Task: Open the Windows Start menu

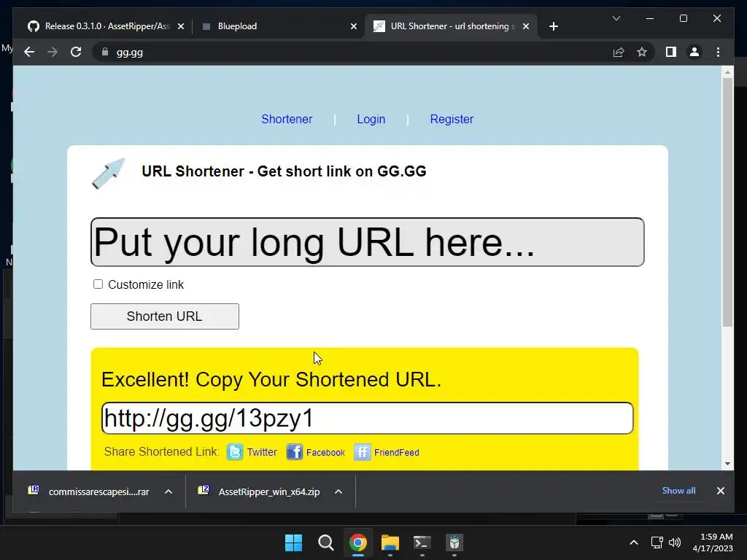Action: click(293, 542)
